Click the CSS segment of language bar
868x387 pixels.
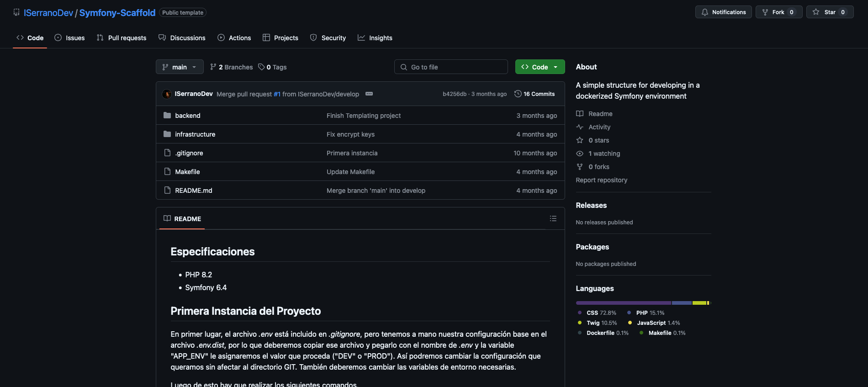click(624, 303)
